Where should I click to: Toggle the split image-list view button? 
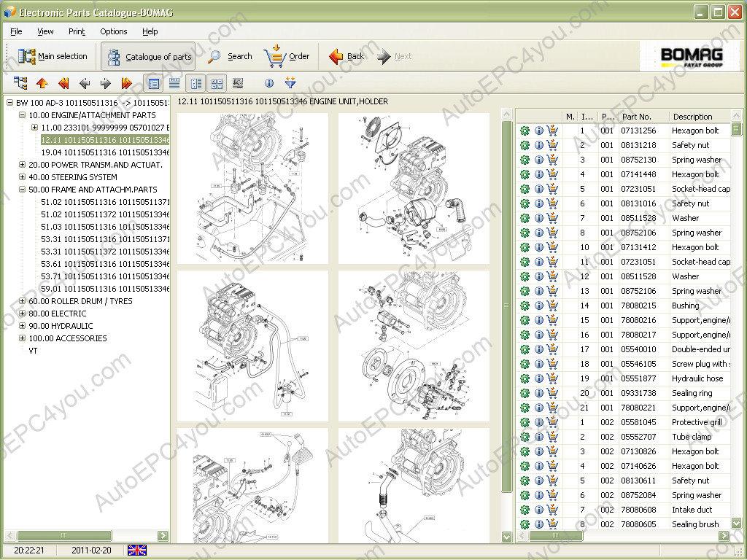[x=196, y=83]
